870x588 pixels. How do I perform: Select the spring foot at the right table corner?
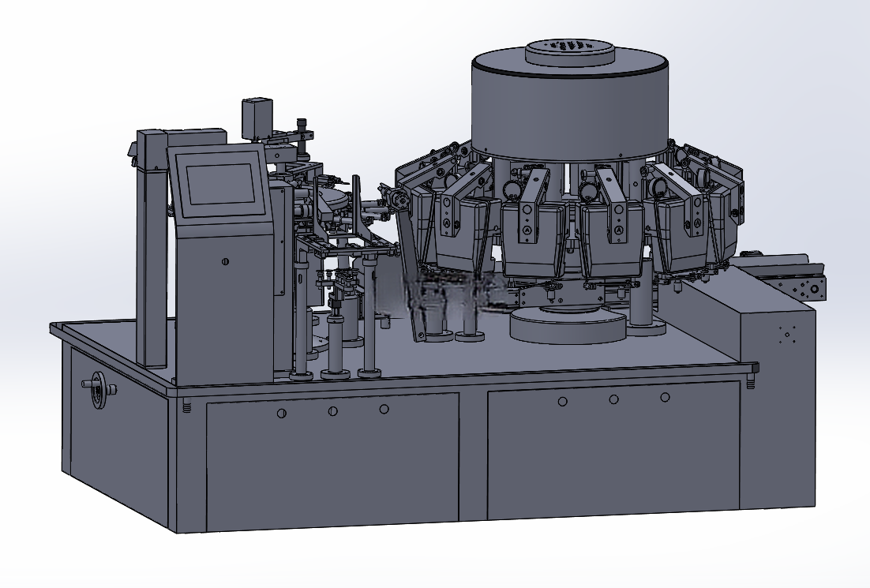[x=752, y=381]
